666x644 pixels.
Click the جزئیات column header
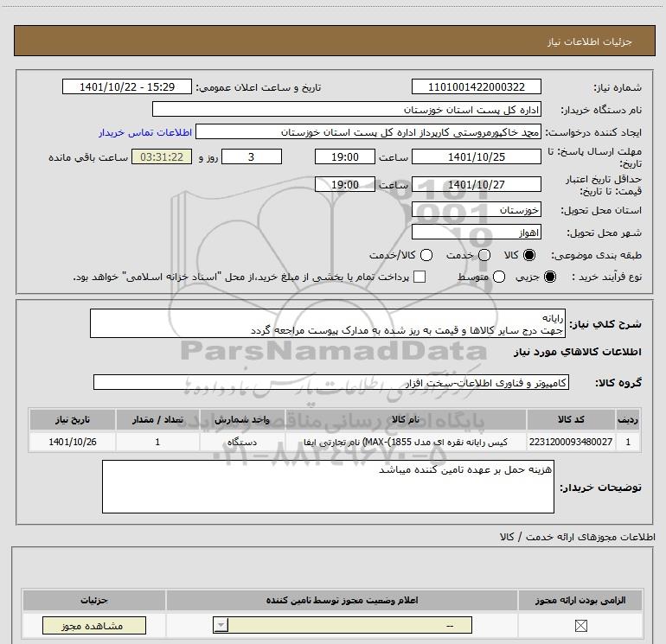pyautogui.click(x=94, y=600)
